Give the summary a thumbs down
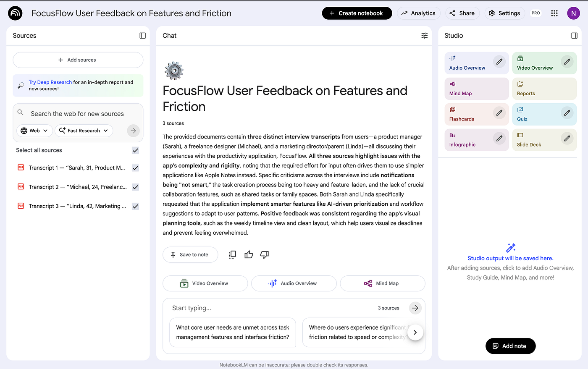The image size is (588, 369). tap(265, 254)
